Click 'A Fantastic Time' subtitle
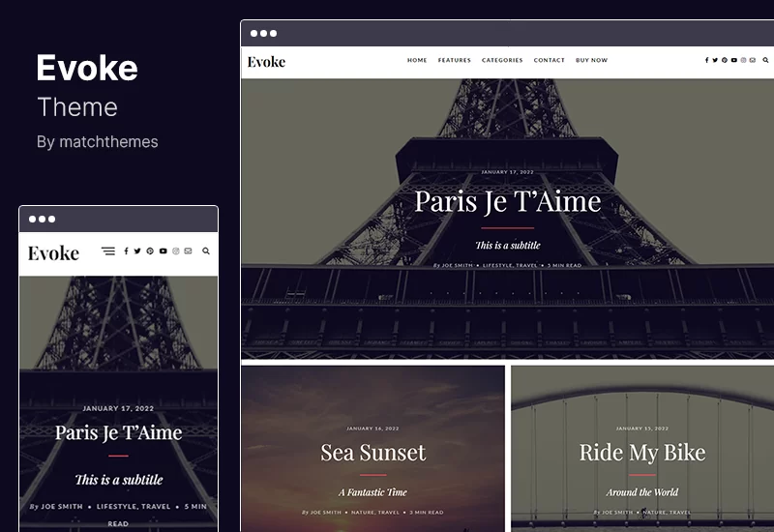Screen dimensions: 774x532 point(372,492)
